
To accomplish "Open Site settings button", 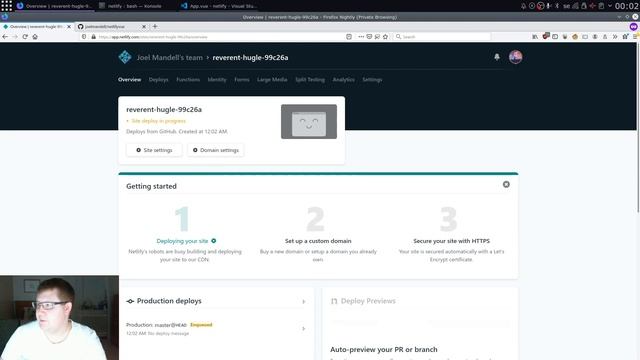I will pos(154,150).
